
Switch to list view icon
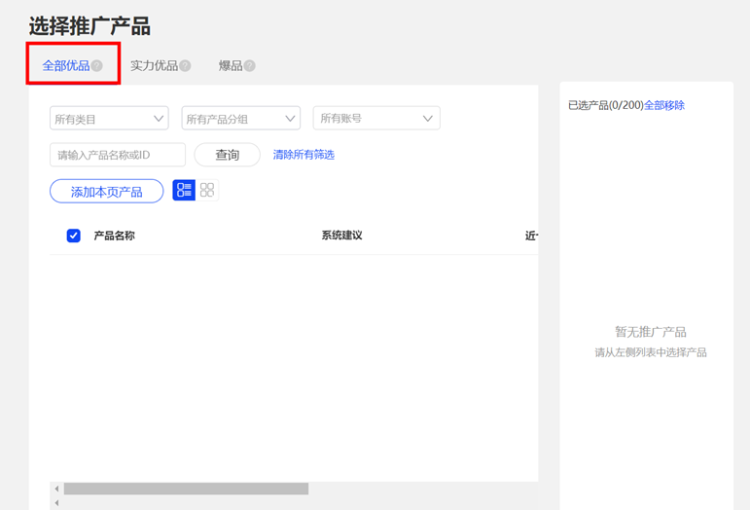pos(184,190)
